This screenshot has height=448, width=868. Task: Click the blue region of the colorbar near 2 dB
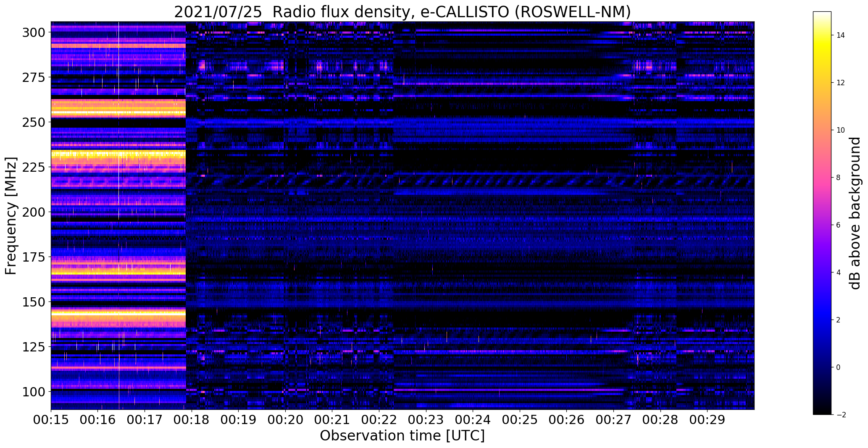(x=822, y=320)
